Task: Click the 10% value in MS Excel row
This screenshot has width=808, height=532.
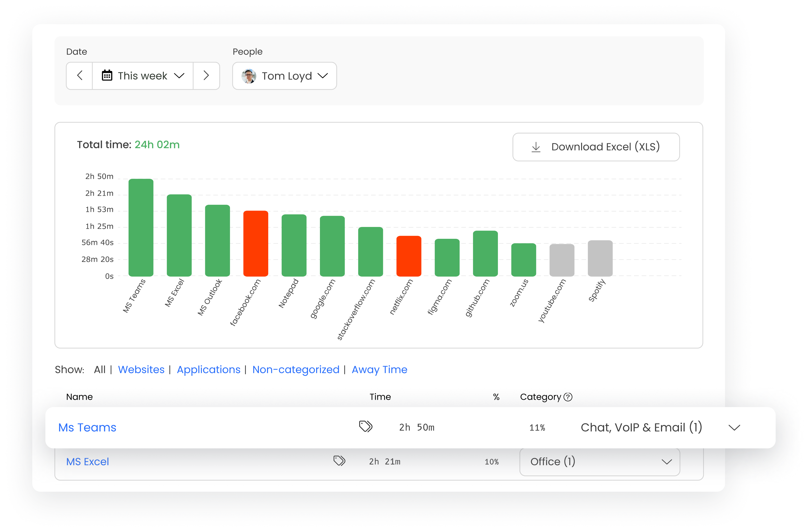Action: [x=492, y=462]
